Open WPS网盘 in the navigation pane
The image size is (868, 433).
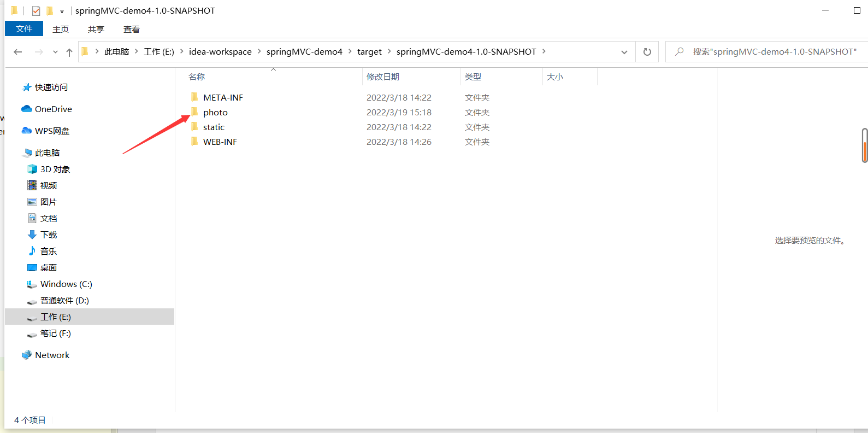click(52, 131)
